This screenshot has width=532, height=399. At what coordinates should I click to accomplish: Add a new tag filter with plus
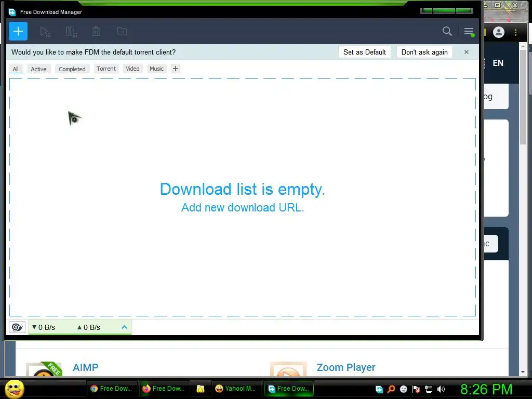pos(176,69)
